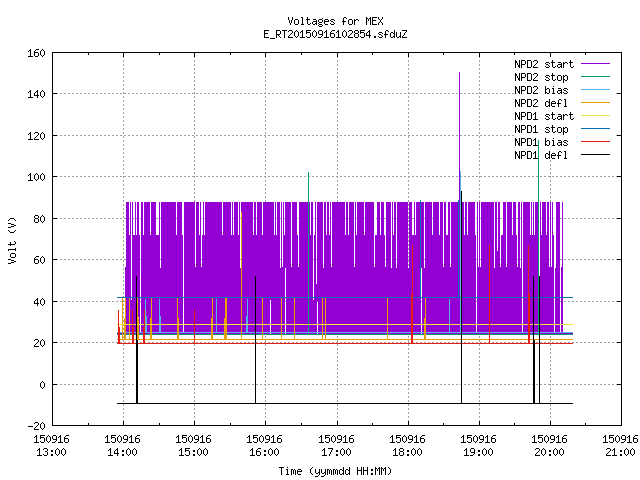Click the 160 y-axis tick label
This screenshot has height=480, width=640.
(36, 53)
